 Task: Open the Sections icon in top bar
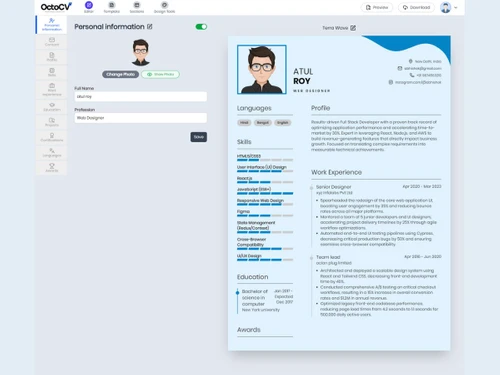[137, 5]
